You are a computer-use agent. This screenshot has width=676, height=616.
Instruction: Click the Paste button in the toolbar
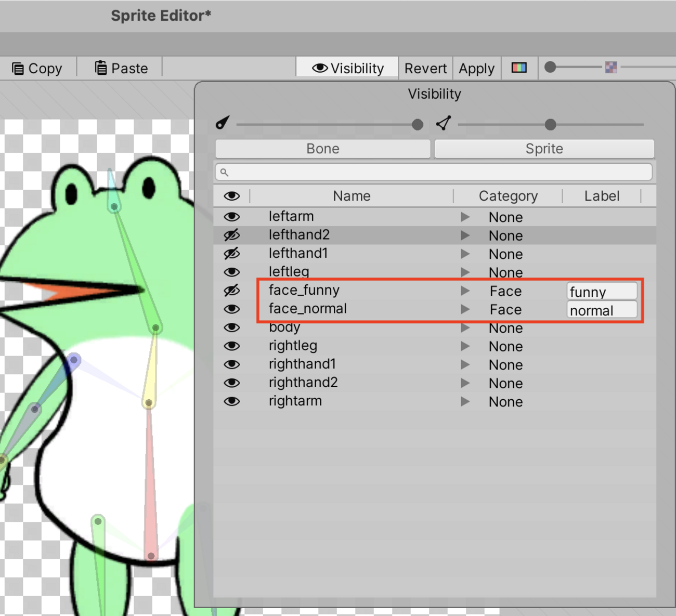coord(121,68)
